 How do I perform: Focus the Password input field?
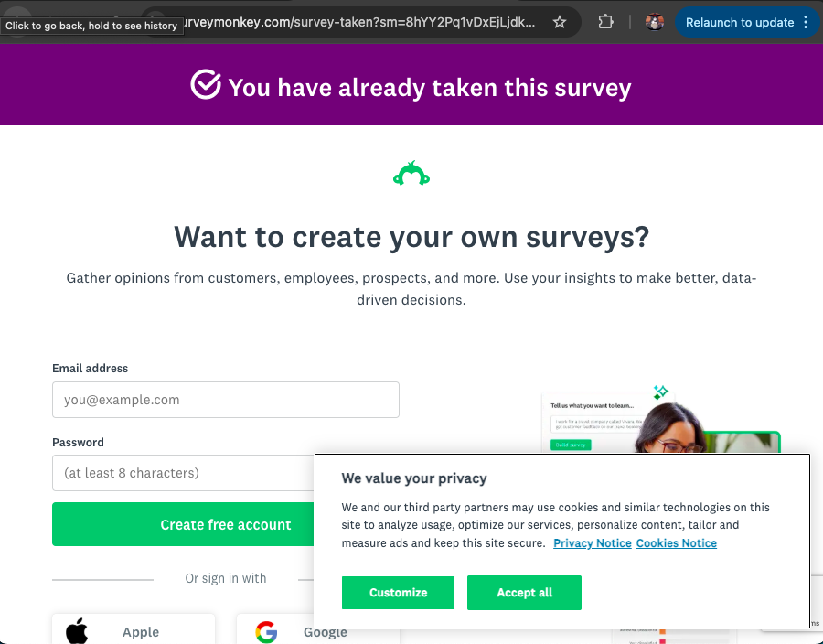point(183,473)
